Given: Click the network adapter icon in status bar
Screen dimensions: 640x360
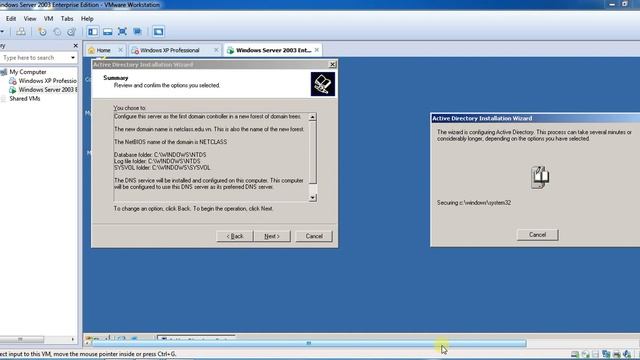Looking at the screenshot, I should click(606, 354).
